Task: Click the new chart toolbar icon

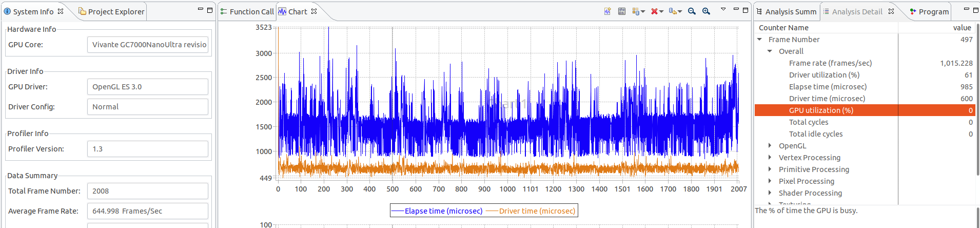Action: point(607,11)
